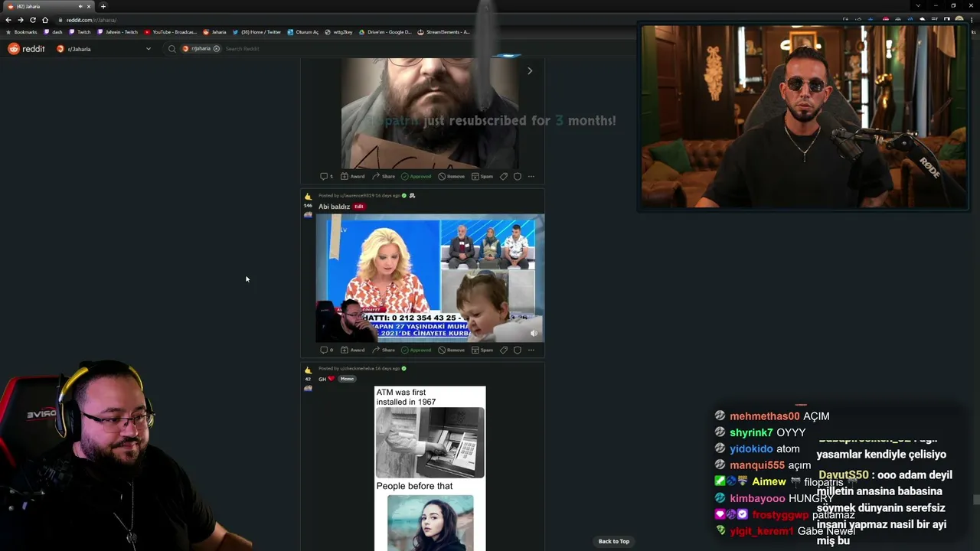
Task: Open the wttg2key bookmark
Action: [x=338, y=32]
